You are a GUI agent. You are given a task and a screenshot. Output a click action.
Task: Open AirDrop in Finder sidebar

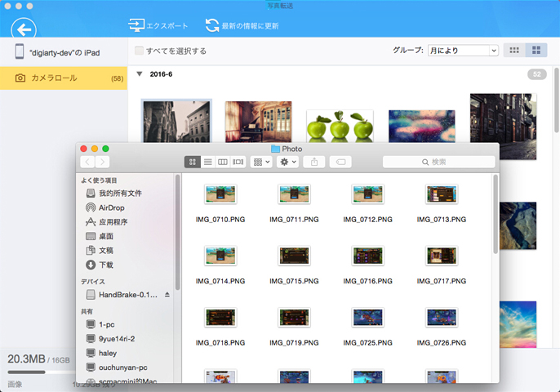(105, 207)
